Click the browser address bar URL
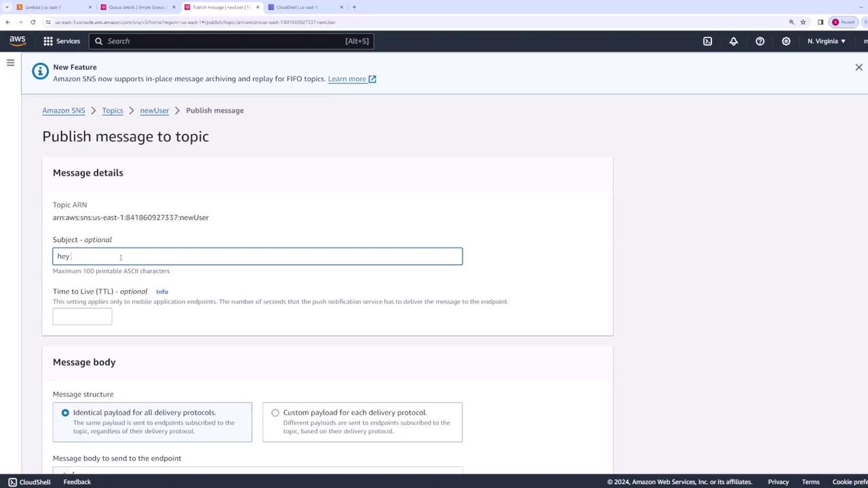This screenshot has width=868, height=488. click(195, 22)
